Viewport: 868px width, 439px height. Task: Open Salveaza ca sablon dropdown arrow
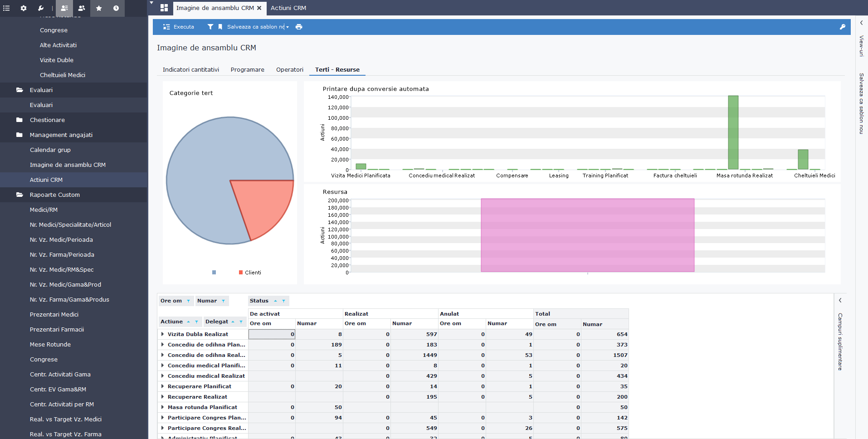point(288,27)
